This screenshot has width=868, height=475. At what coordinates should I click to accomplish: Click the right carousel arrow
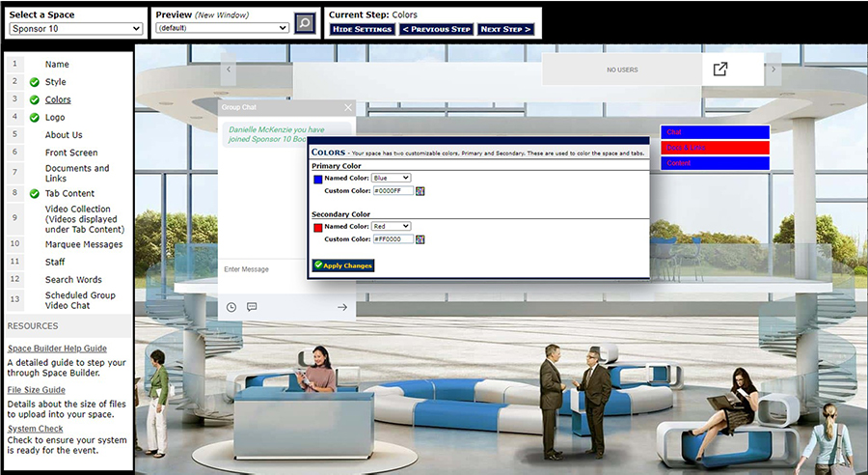pos(773,70)
